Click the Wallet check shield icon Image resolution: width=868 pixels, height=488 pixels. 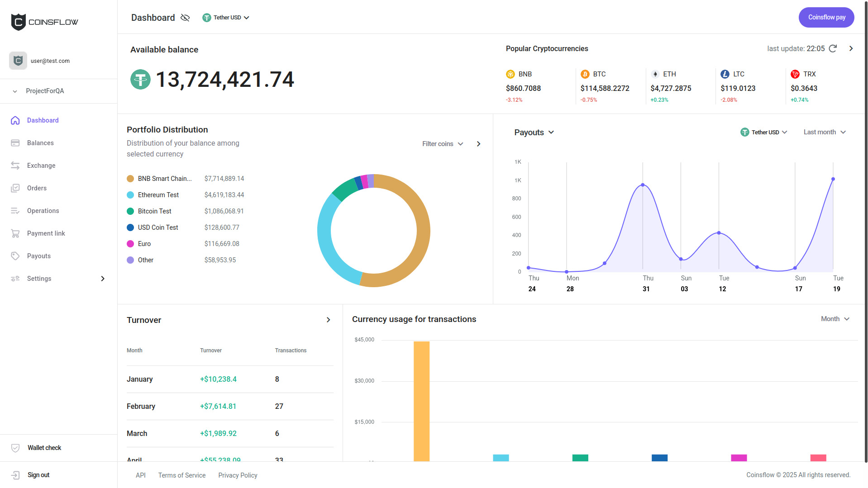15,448
